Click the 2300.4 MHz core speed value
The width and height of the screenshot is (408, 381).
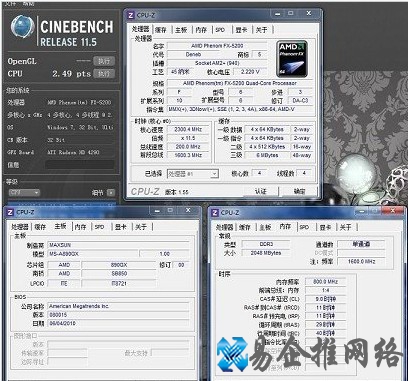point(188,129)
